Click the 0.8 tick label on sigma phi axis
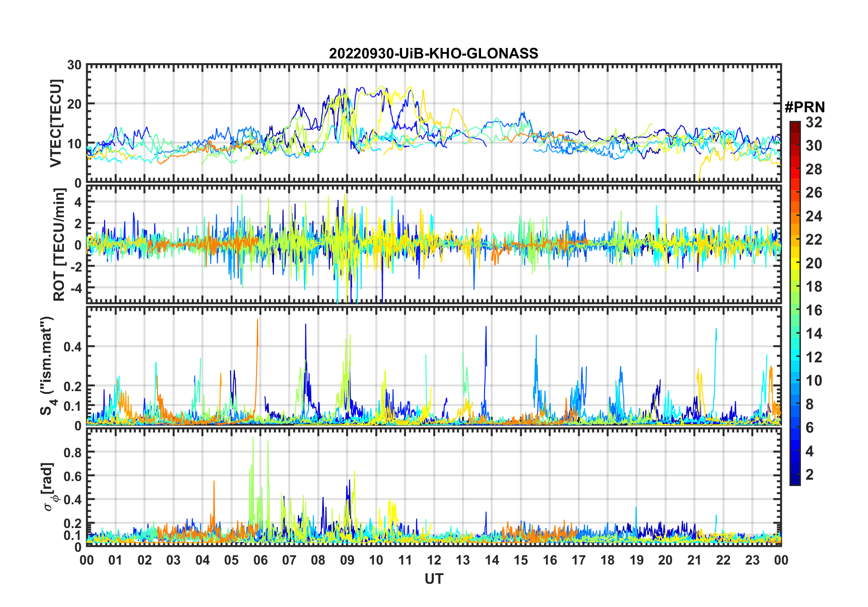The height and width of the screenshot is (607, 868). [72, 452]
